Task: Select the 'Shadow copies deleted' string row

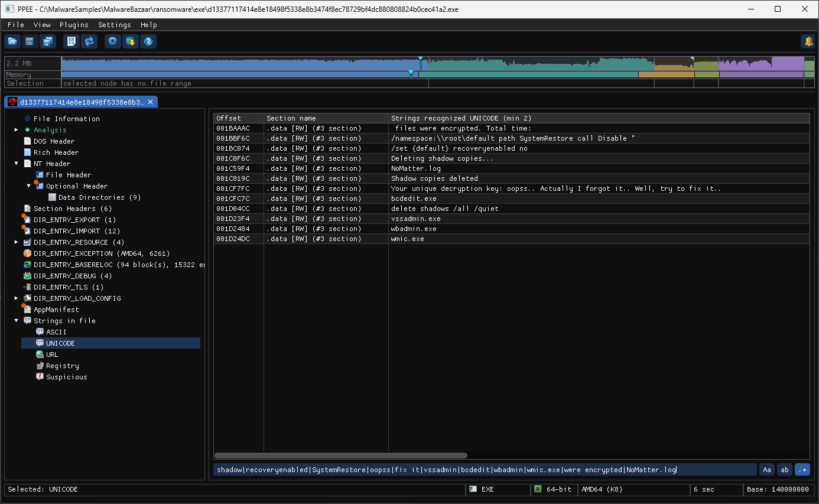Action: point(512,178)
